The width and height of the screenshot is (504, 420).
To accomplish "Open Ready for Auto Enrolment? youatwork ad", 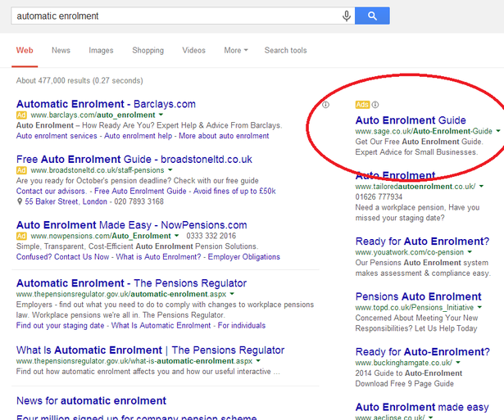I will tap(422, 242).
